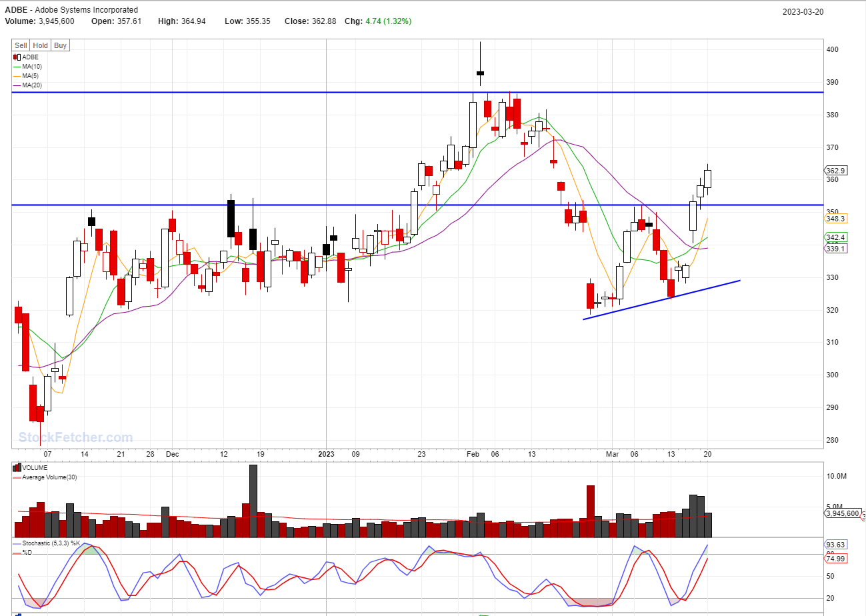Click the 339.1 MA(20) price tag

pyautogui.click(x=836, y=248)
